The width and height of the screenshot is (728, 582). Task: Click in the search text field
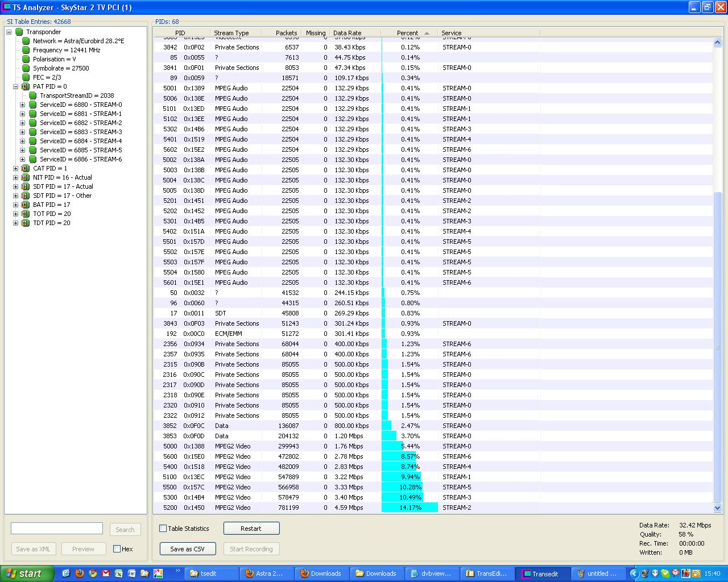click(x=57, y=529)
